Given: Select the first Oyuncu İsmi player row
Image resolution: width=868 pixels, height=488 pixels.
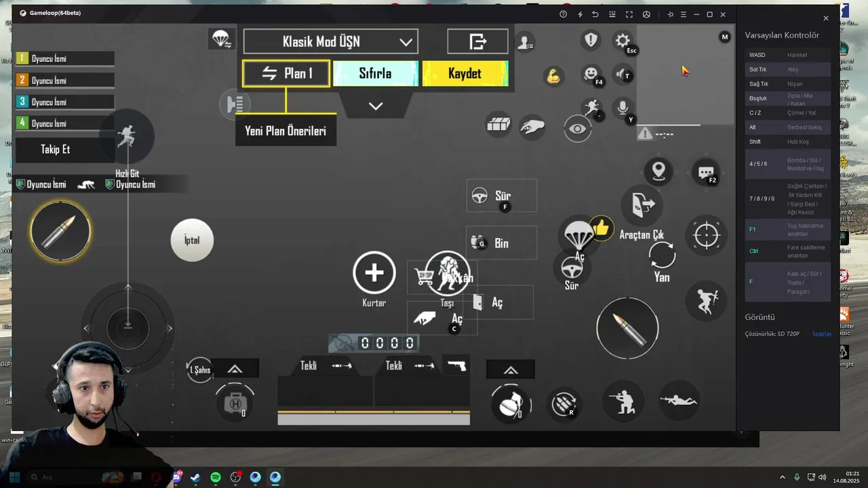Looking at the screenshot, I should 65,59.
